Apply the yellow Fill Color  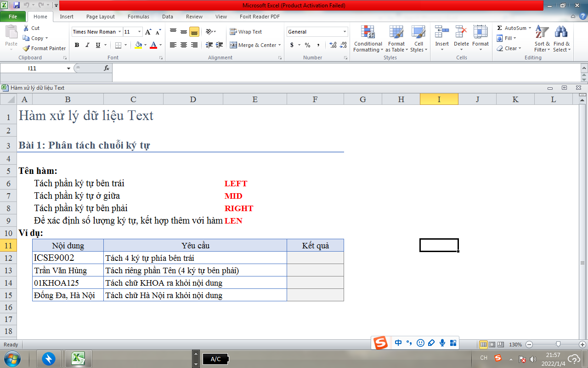(138, 45)
